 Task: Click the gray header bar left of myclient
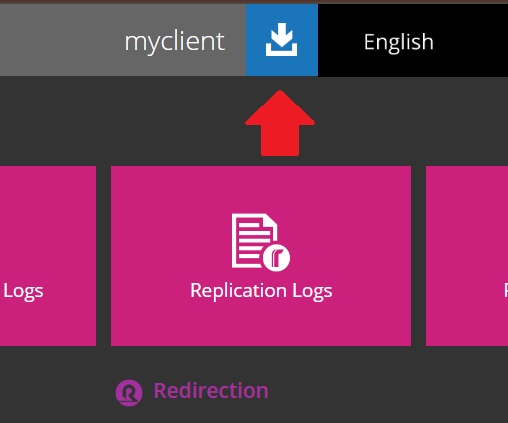(60, 40)
